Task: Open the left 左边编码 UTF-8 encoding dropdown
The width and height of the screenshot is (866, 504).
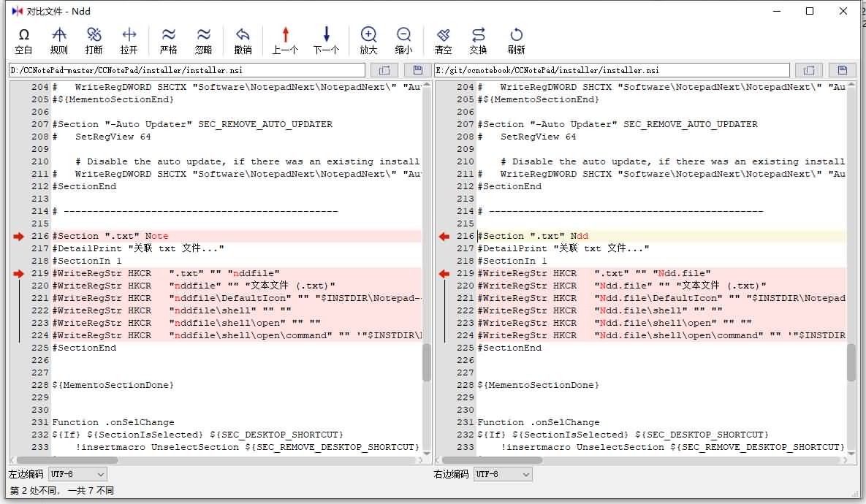Action: click(x=77, y=473)
